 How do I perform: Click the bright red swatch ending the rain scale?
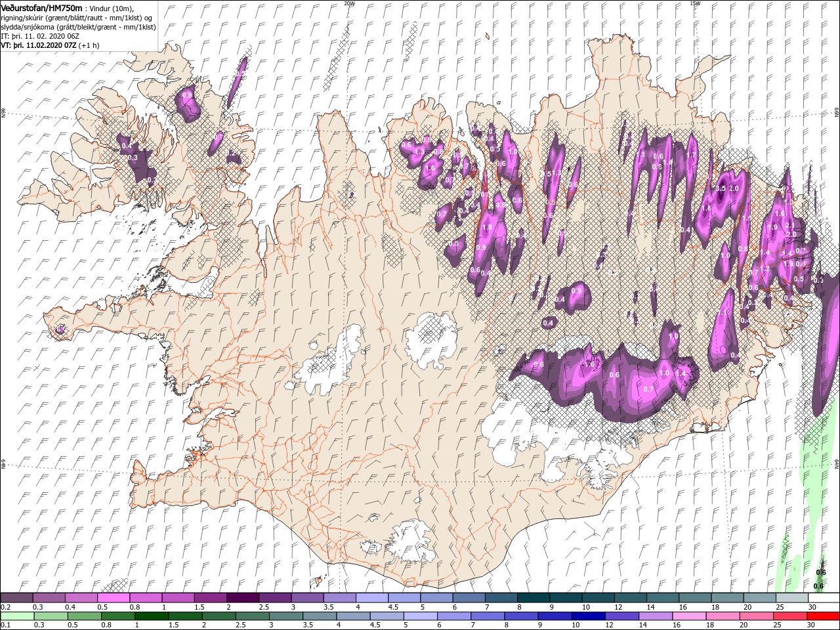point(823,616)
